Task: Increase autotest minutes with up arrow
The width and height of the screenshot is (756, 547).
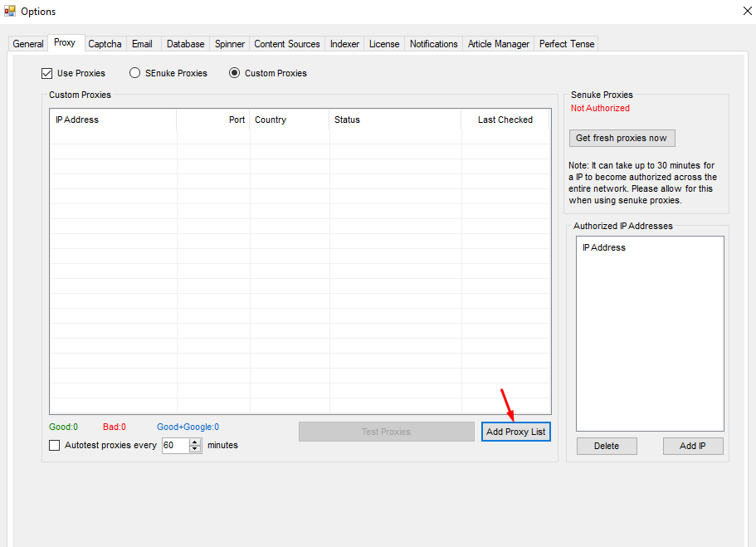Action: (195, 442)
